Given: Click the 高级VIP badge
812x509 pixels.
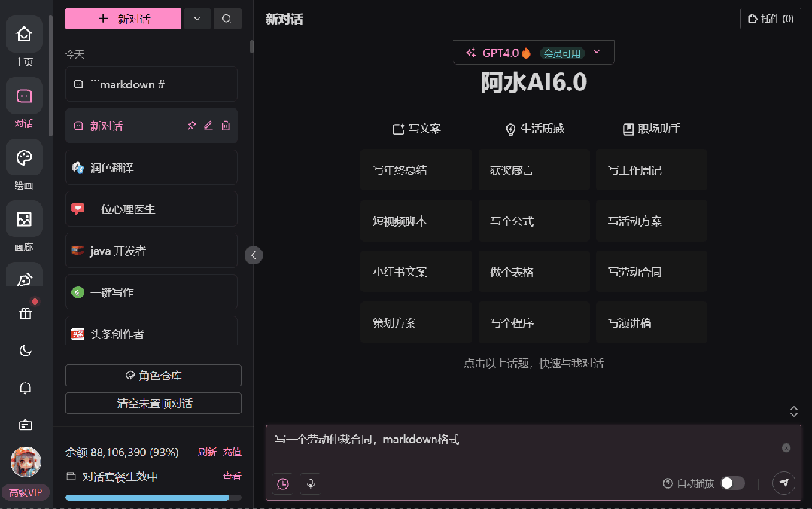Looking at the screenshot, I should 26,492.
